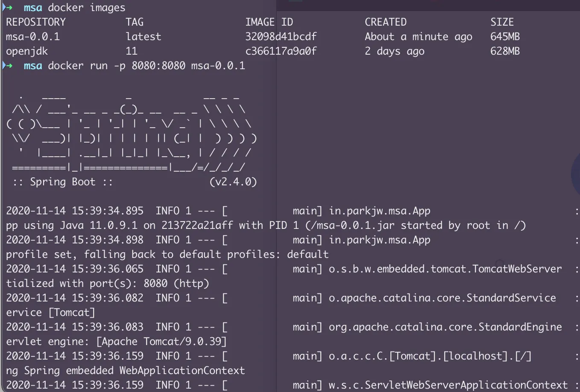Click the TAG column header
Viewport: 580px width, 392px height.
click(x=135, y=22)
